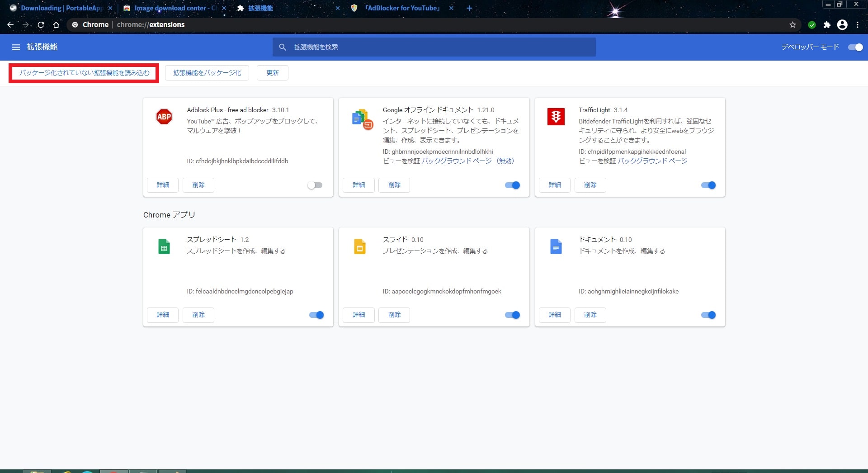
Task: Switch to Downloading | PortableApps tab
Action: pos(61,8)
